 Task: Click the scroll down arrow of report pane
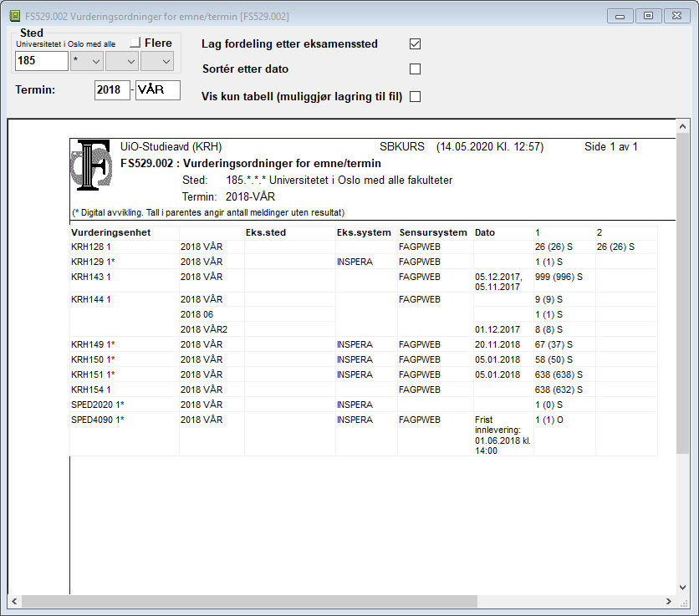tap(682, 588)
